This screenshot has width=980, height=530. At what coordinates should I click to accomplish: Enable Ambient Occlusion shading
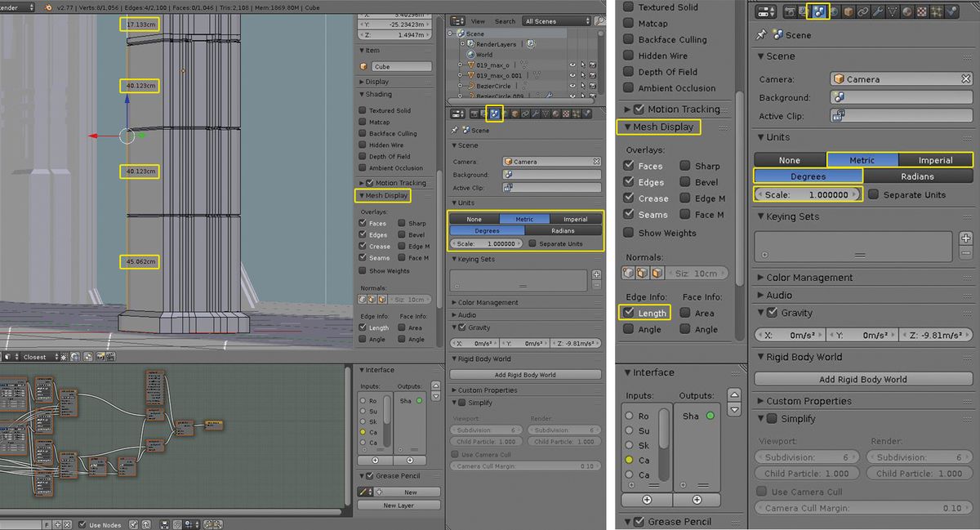click(x=630, y=88)
